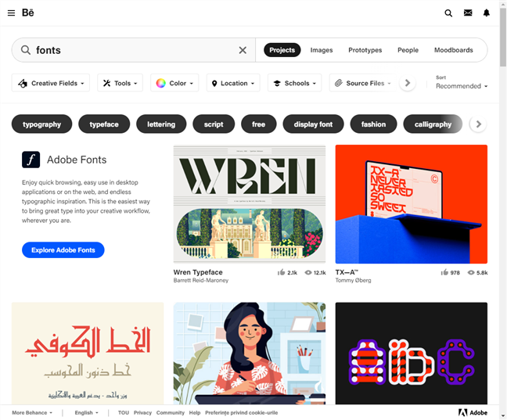Clear the fonts search with the X
The height and width of the screenshot is (420, 507).
tap(243, 50)
